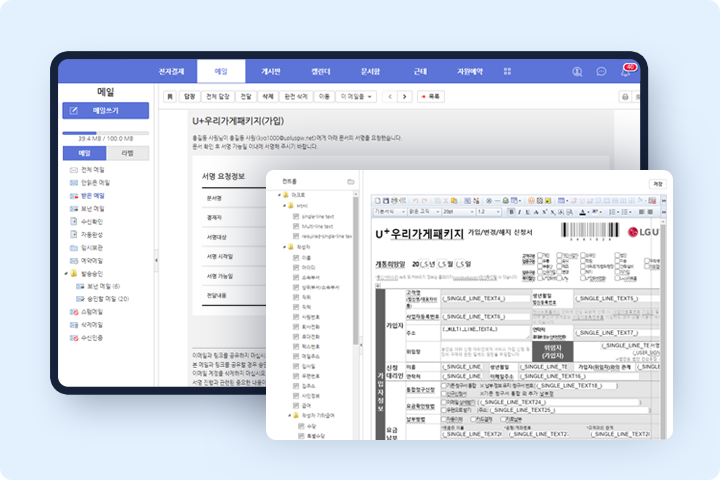Click the 임시보관 folder icon
Screen dimensions: 720x480
[x=73, y=248]
